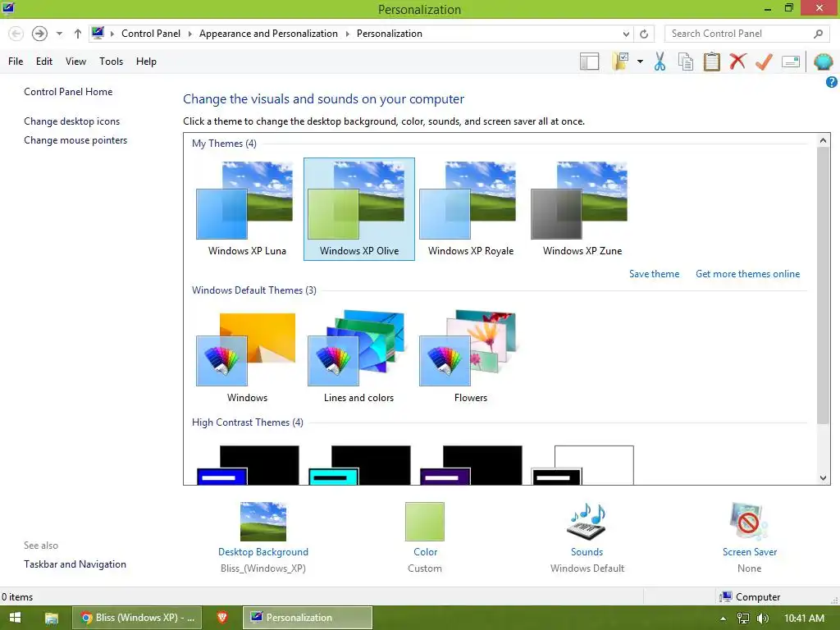Open the Color swatch setting
The width and height of the screenshot is (840, 630).
coord(425,521)
